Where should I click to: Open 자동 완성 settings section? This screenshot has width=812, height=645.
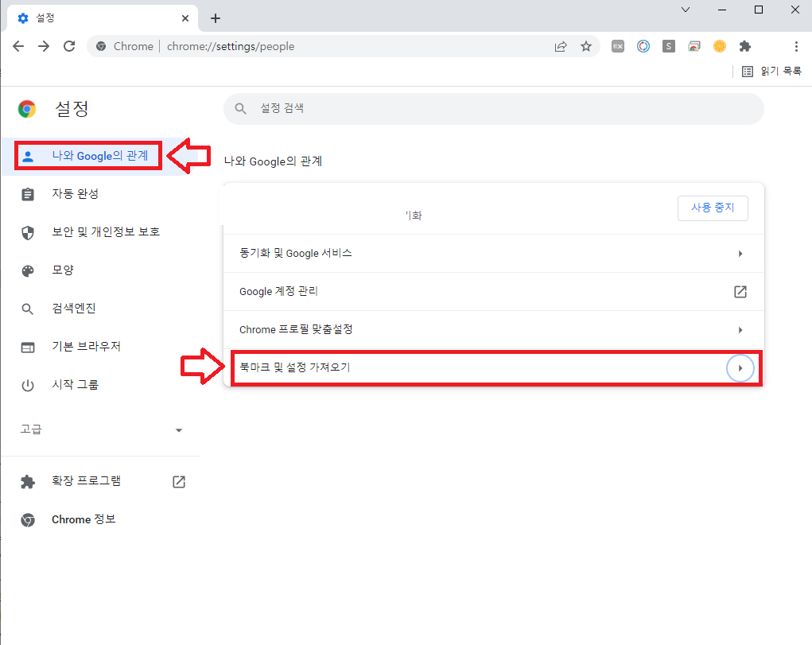point(99,194)
